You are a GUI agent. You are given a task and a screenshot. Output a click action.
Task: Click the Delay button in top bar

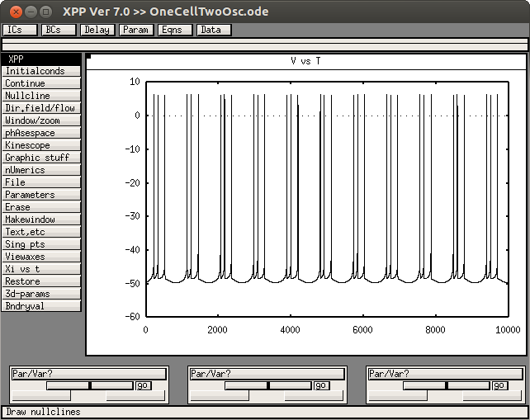pos(97,30)
